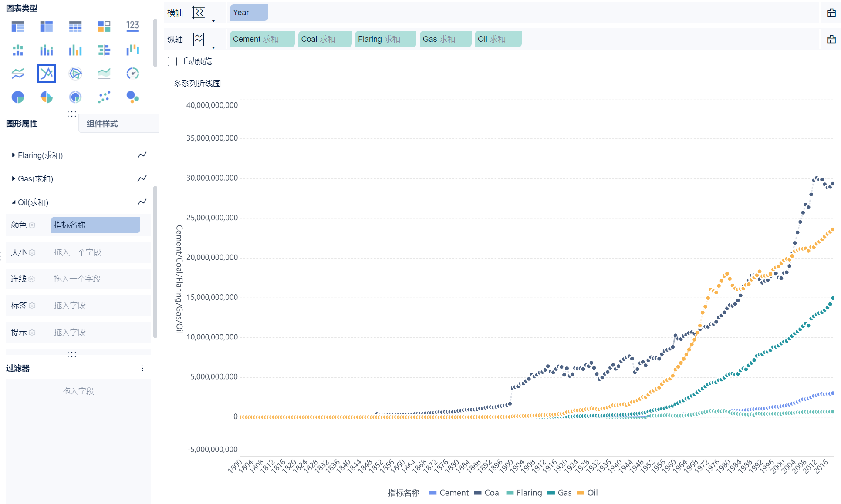Pick the KPI number card (123) chart
The height and width of the screenshot is (504, 841).
[133, 27]
